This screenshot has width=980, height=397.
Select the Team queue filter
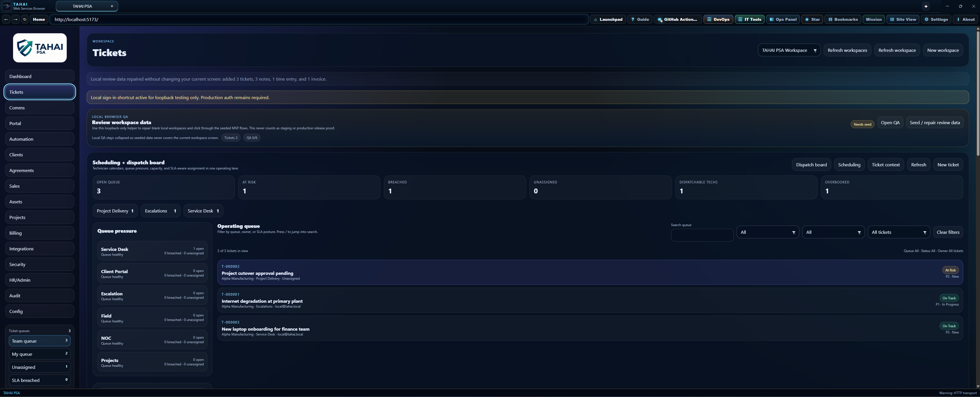[40, 341]
